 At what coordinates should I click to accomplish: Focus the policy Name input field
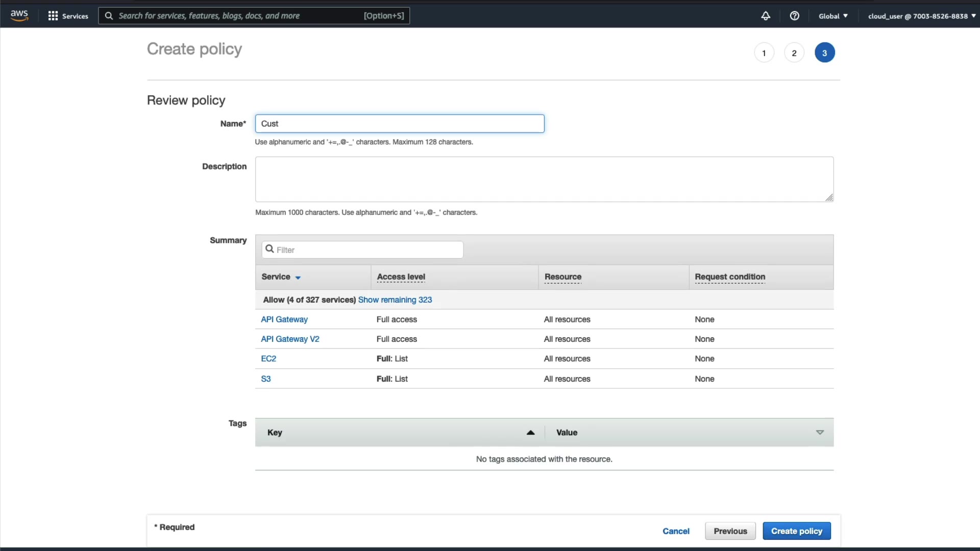click(399, 123)
